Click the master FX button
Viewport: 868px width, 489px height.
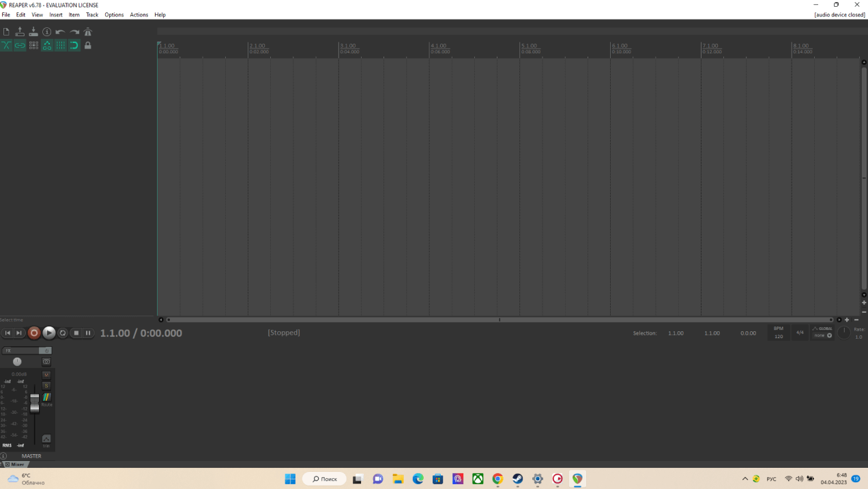coord(20,350)
